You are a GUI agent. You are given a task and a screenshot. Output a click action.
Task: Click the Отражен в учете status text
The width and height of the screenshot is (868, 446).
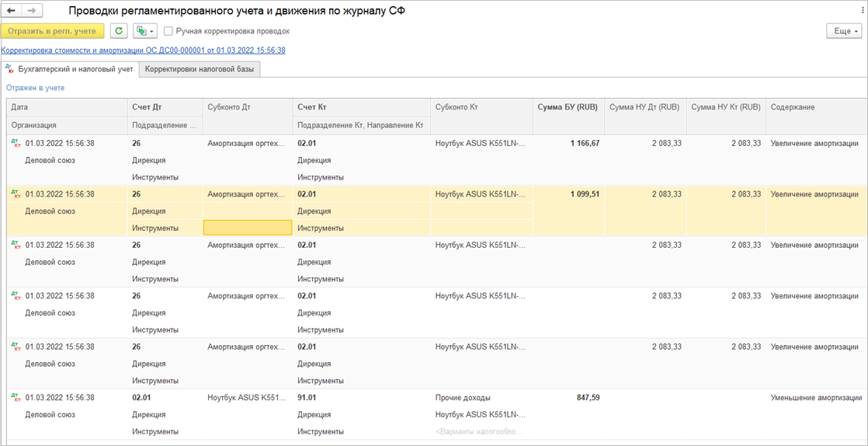pos(36,88)
